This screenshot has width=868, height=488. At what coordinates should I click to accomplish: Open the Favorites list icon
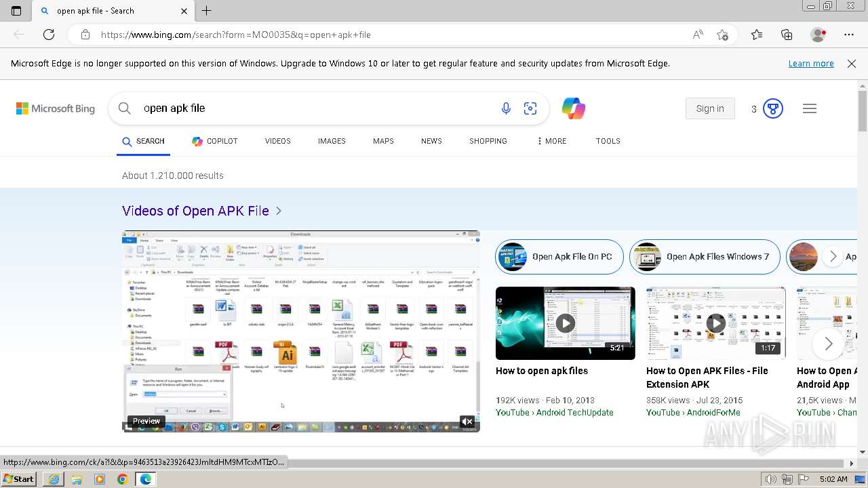pyautogui.click(x=757, y=35)
